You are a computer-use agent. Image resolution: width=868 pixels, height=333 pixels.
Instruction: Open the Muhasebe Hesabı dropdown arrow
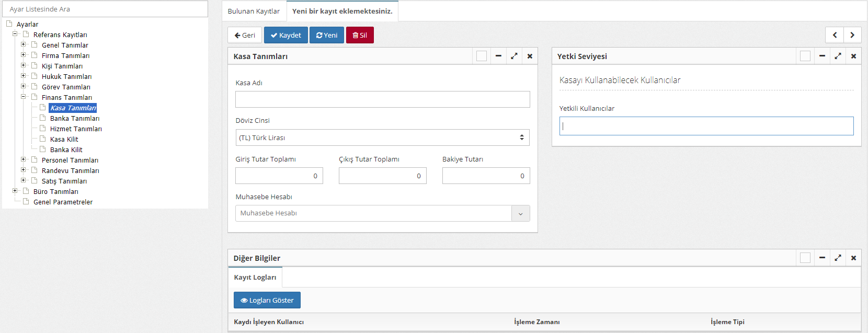pyautogui.click(x=520, y=213)
